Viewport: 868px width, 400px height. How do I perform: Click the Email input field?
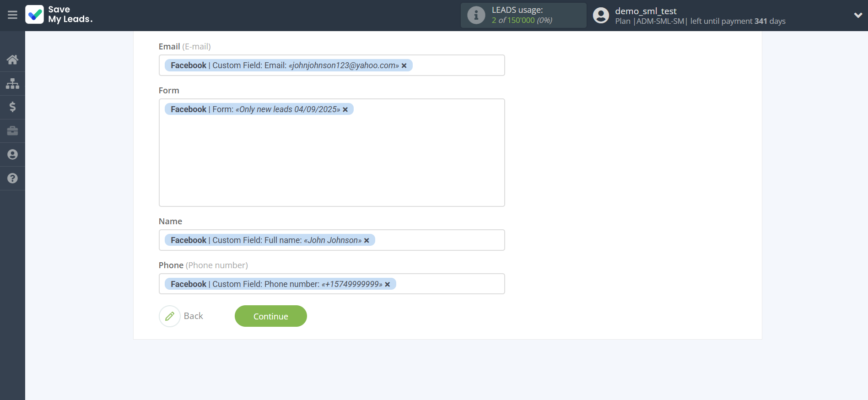click(x=458, y=65)
